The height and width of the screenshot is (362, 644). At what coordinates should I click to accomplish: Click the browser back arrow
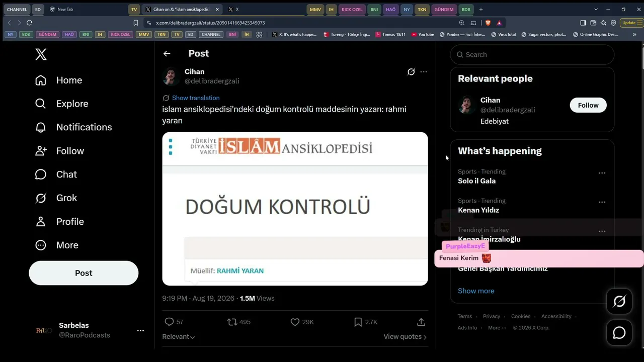(9, 23)
